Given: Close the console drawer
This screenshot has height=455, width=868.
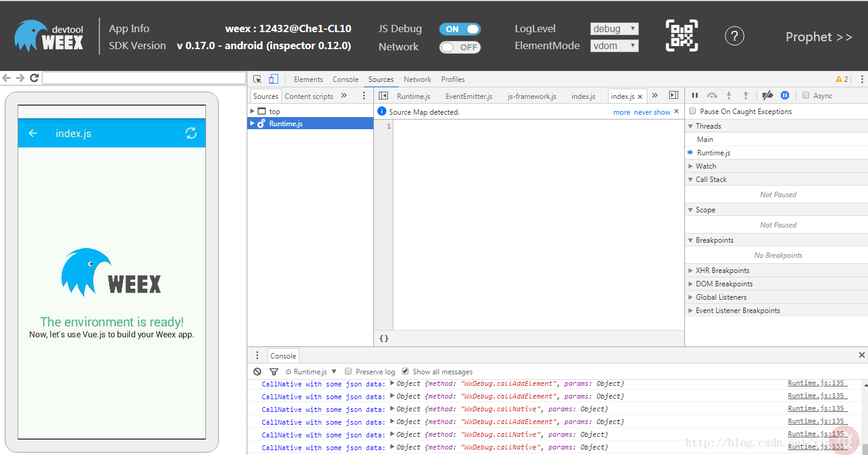Looking at the screenshot, I should [862, 355].
